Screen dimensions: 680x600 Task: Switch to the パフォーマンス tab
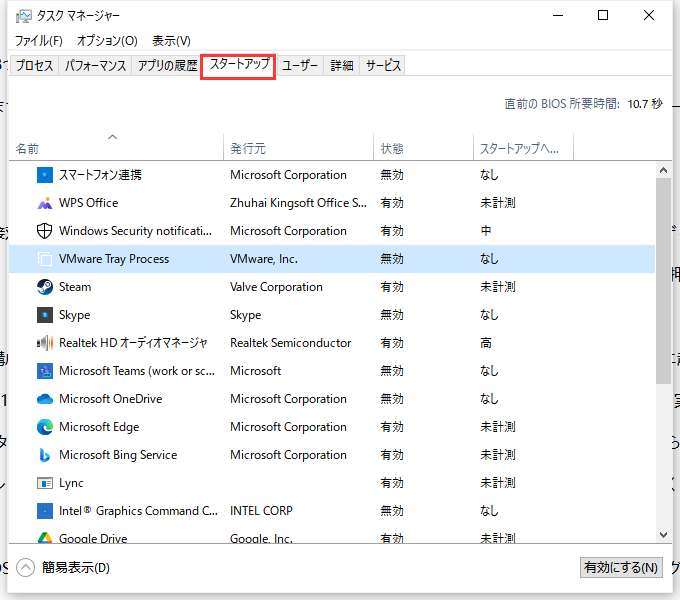tap(95, 65)
